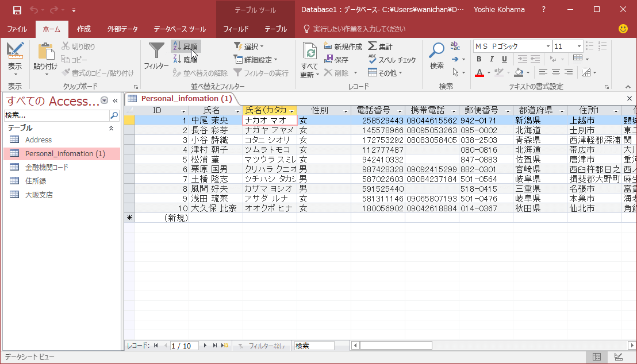Toggle Underline formatting
The image size is (637, 364).
point(504,59)
